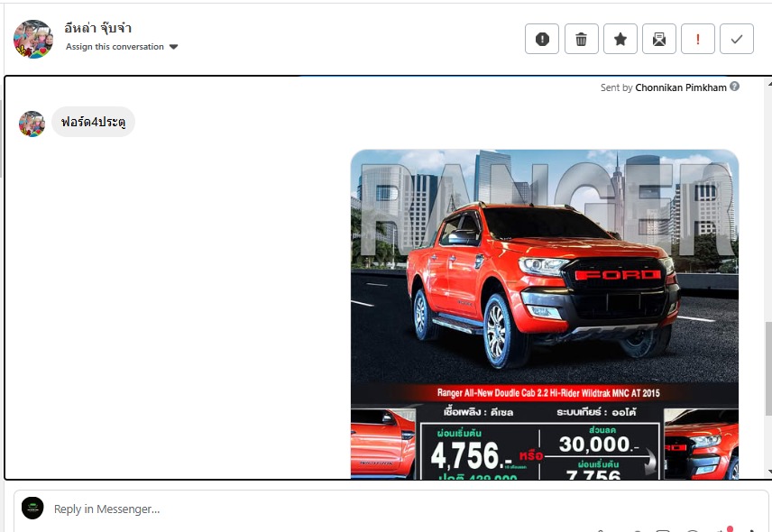Viewport: 772px width, 532px height.
Task: Delete the conversation with trash icon
Action: pyautogui.click(x=581, y=39)
